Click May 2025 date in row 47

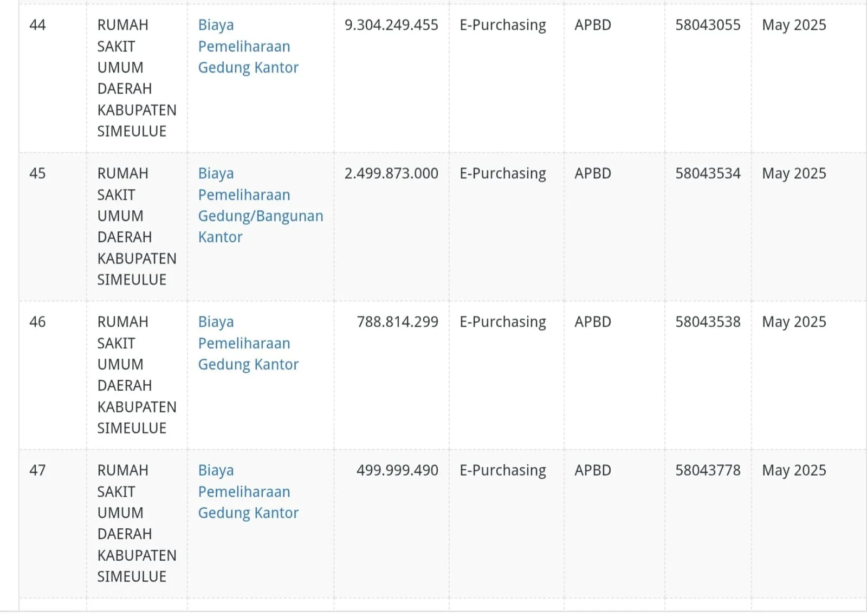tap(794, 471)
